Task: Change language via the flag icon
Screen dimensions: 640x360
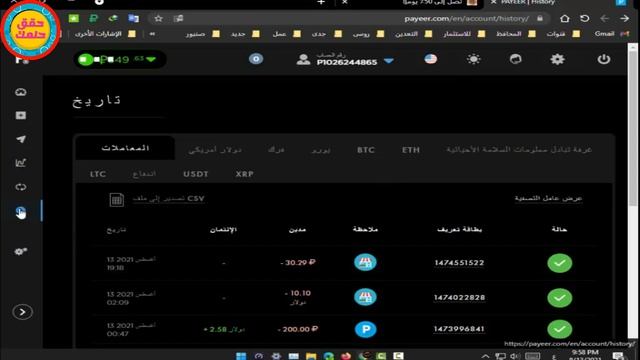Action: pos(431,59)
